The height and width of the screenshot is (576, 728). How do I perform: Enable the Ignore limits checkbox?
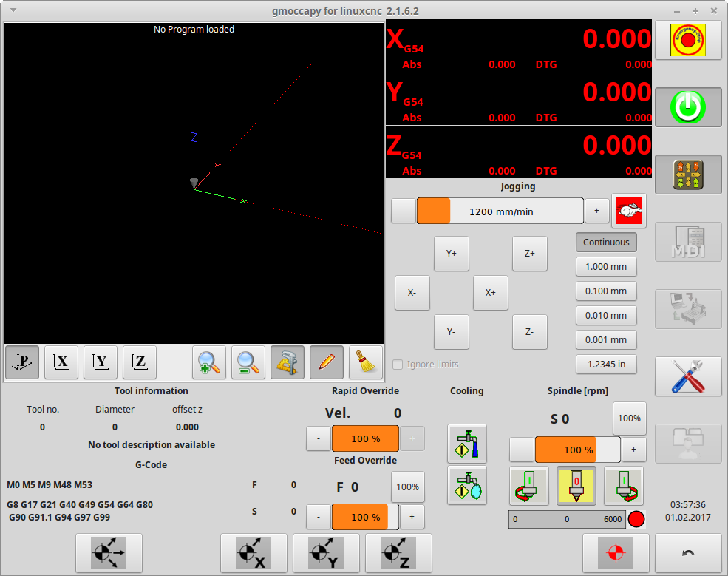(398, 364)
